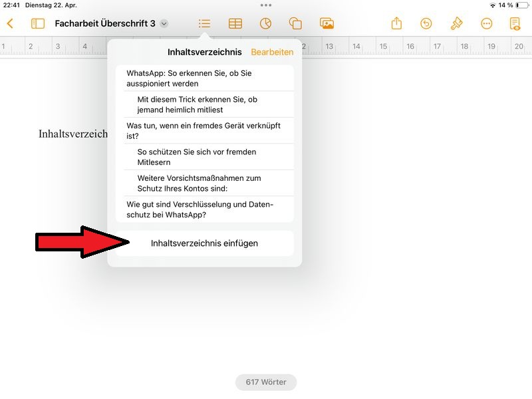The height and width of the screenshot is (399, 532).
Task: Open the shapes insert icon
Action: pos(295,23)
